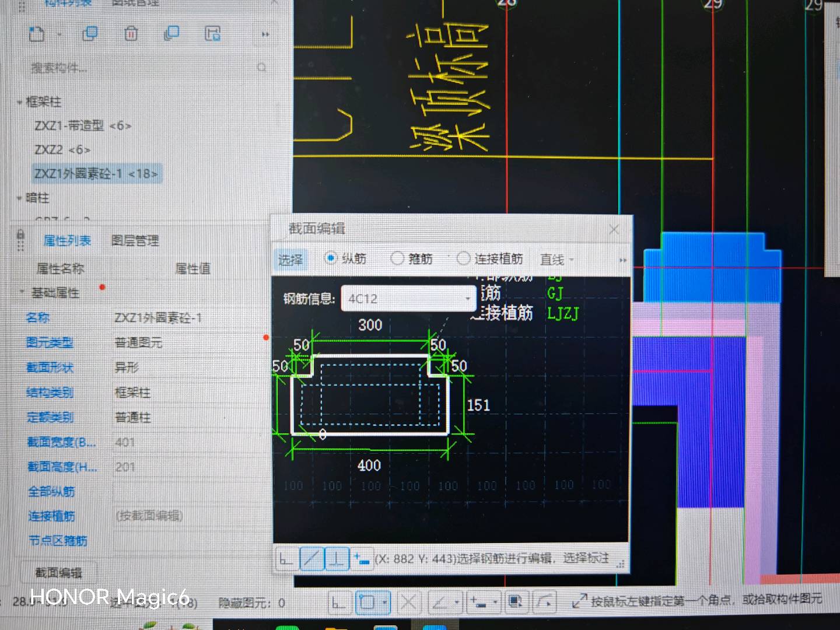Click the 截面形状 property link

click(50, 367)
